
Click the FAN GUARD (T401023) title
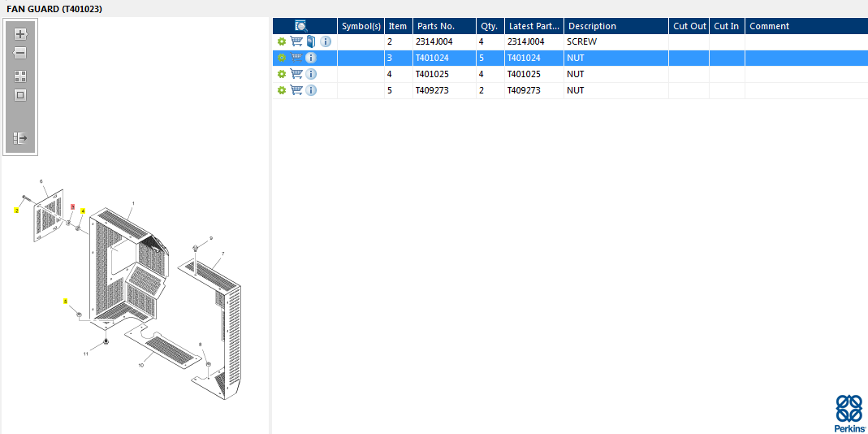coord(54,9)
